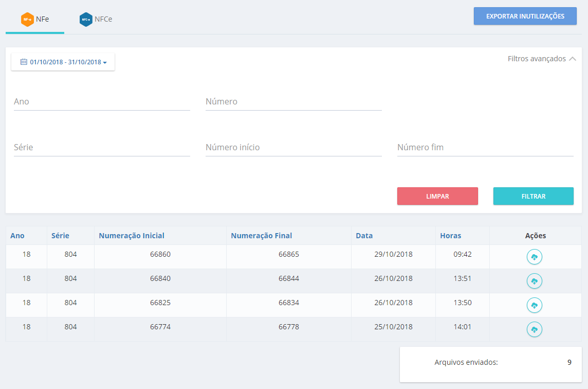588x389 pixels.
Task: Download file for range 66840-66844
Action: 535,281
